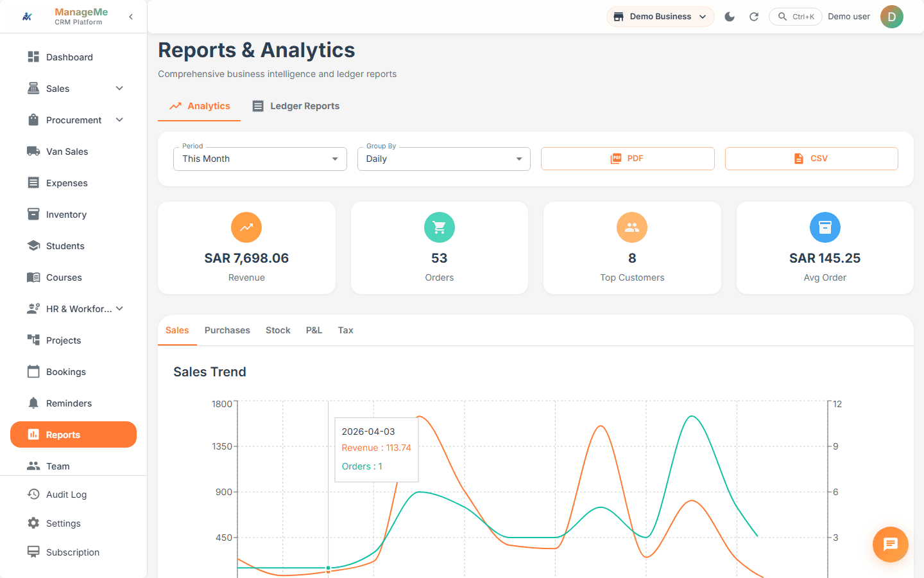
Task: Navigate to Dashboard using its sidebar icon
Action: pyautogui.click(x=33, y=57)
